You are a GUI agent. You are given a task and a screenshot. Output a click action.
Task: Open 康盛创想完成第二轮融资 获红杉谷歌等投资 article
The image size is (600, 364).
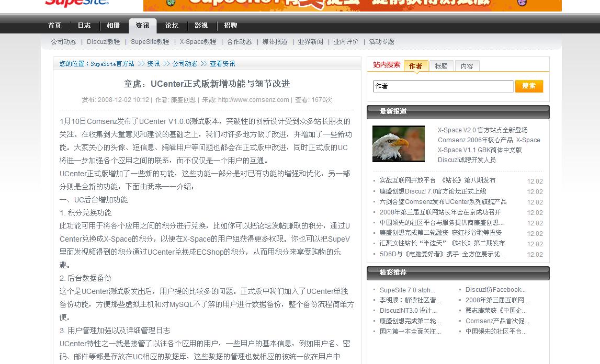[x=440, y=233]
